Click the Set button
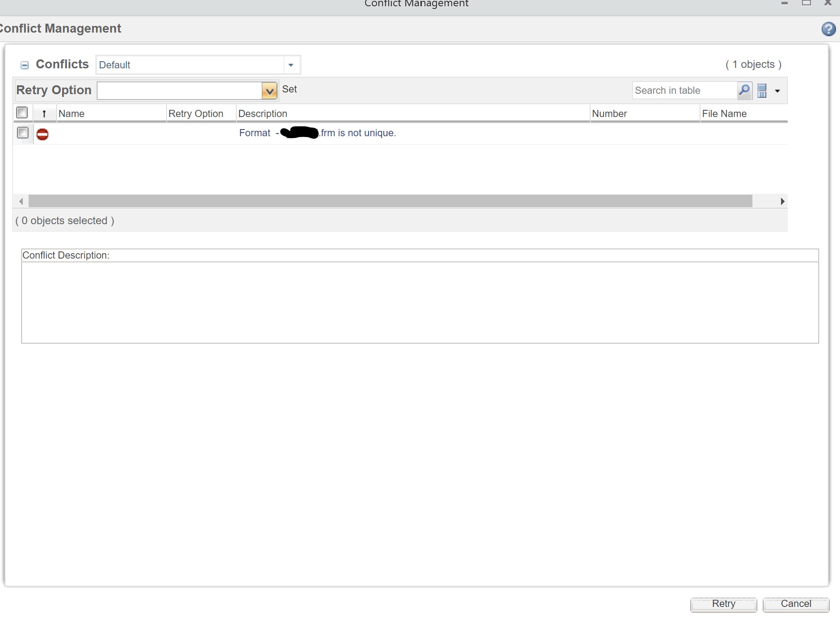Screen dimensions: 840x627 [290, 89]
